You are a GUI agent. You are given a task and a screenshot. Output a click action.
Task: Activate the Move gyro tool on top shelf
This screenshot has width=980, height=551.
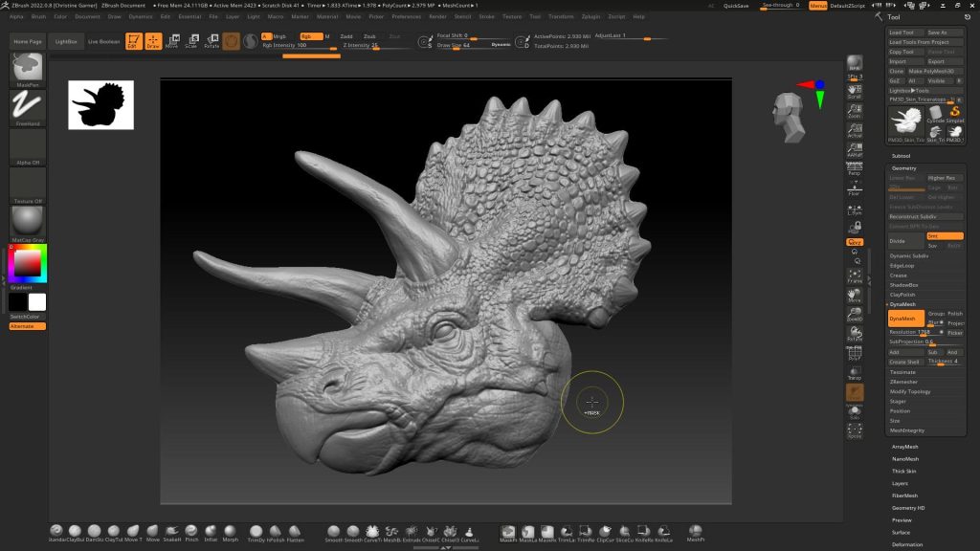click(174, 41)
